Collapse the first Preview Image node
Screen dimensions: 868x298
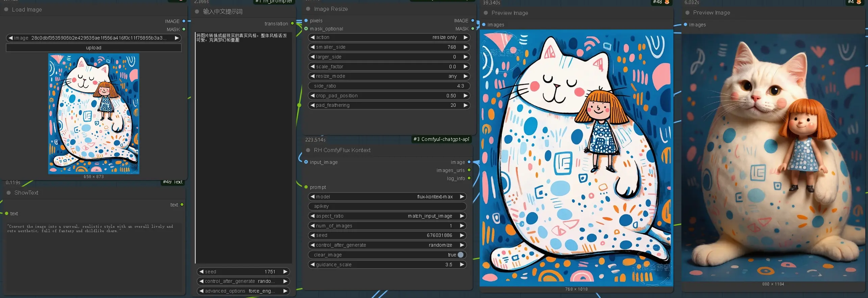coord(486,13)
